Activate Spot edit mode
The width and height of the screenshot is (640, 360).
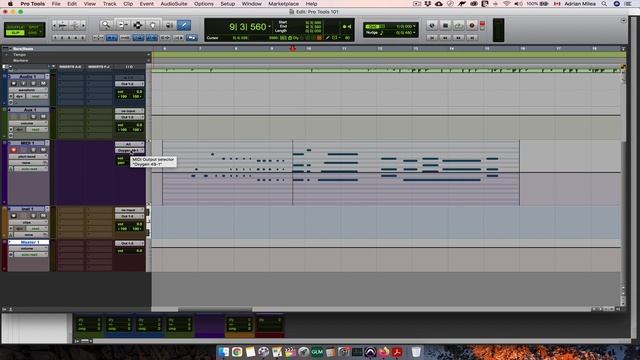pyautogui.click(x=33, y=27)
